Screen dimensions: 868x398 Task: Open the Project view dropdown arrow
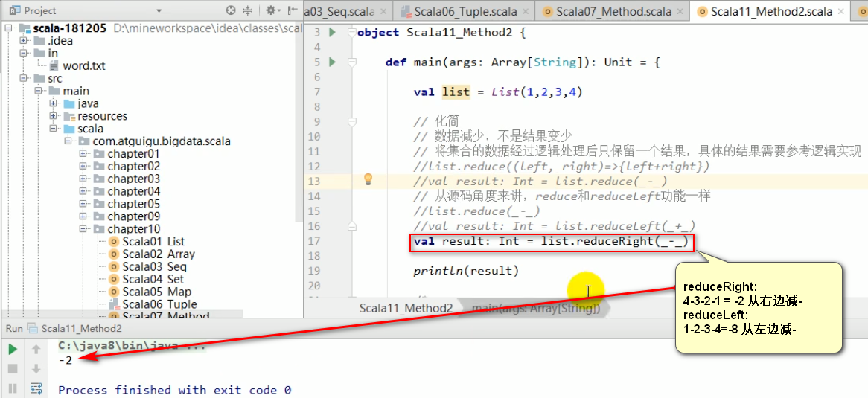(x=159, y=10)
